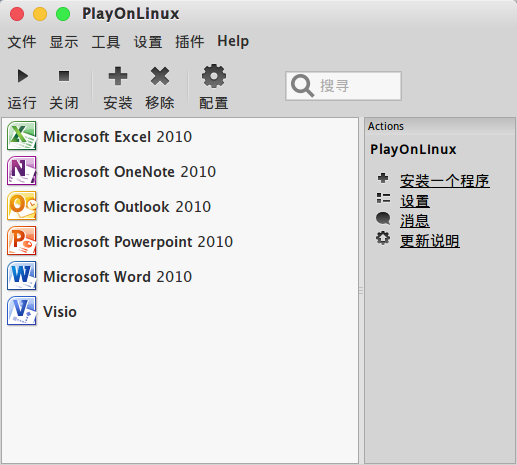The width and height of the screenshot is (517, 465).
Task: Click the yellow minimize window button
Action: click(x=40, y=14)
